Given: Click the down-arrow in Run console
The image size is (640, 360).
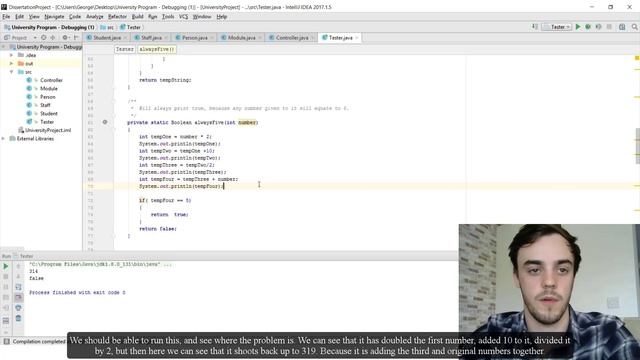Looking at the screenshot, I should point(18,277).
